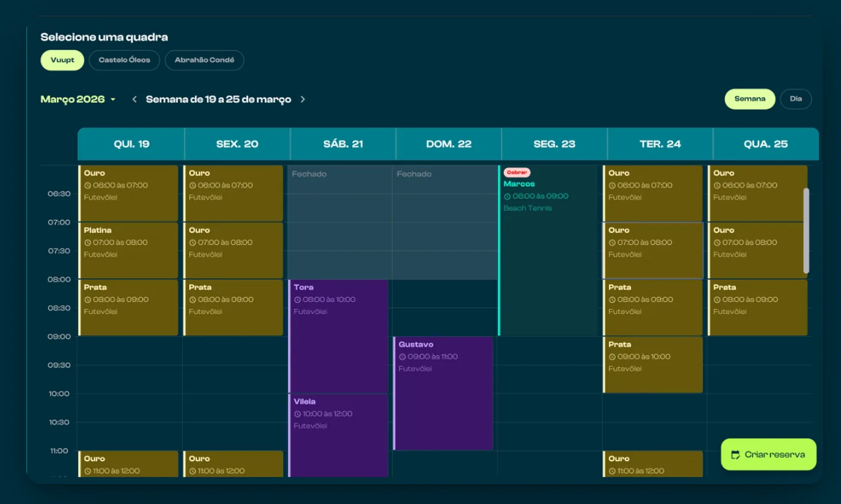Open Ouro 07:00 booking on Tuesday 24
Screen dimensions: 841x504
[x=653, y=250]
